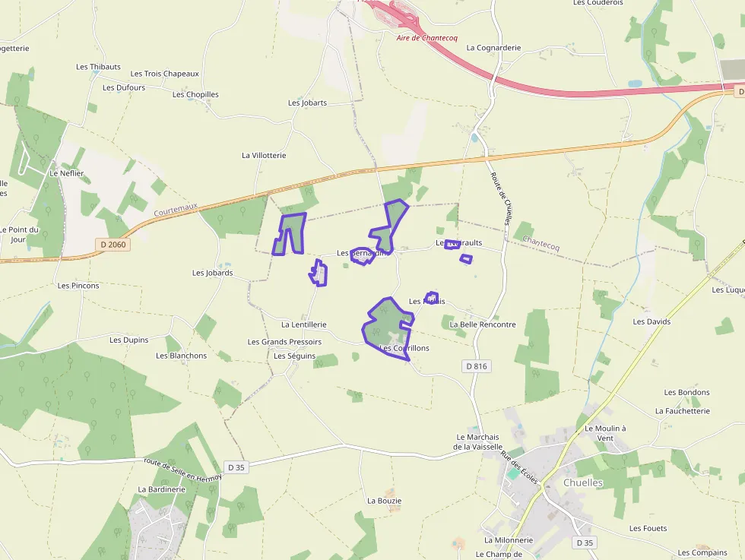Click the Les Davids place label
This screenshot has width=745, height=560.
[x=651, y=321]
